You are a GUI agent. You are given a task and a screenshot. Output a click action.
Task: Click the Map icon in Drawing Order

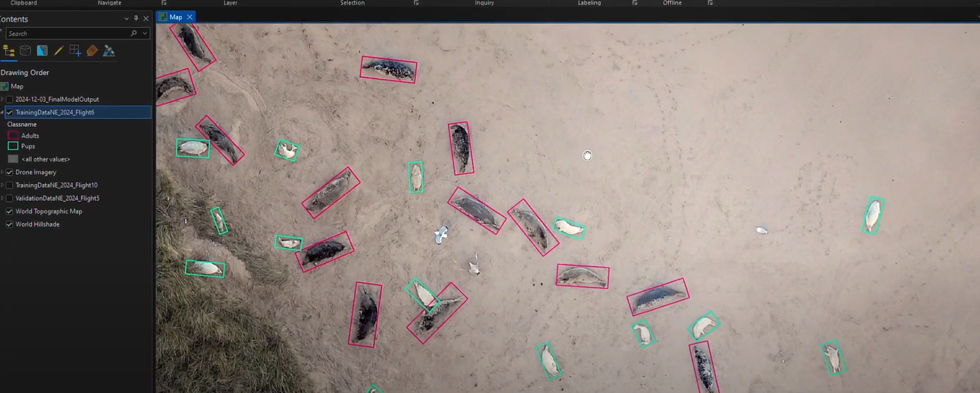point(4,86)
